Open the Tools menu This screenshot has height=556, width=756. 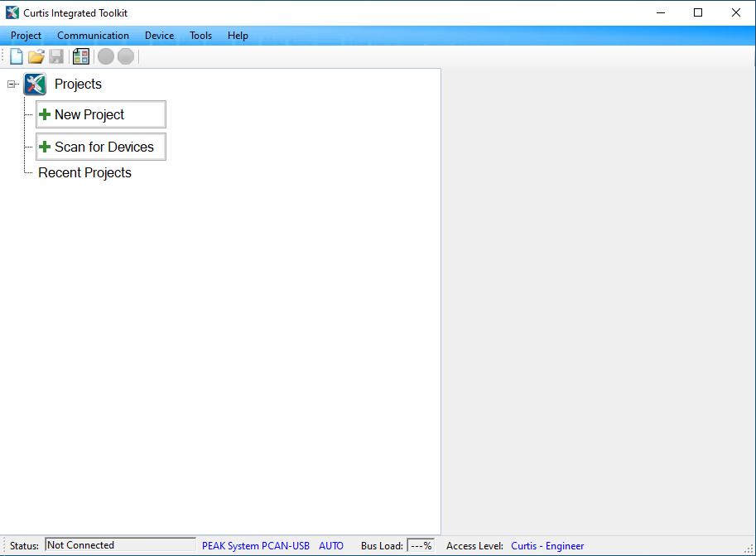tap(200, 36)
